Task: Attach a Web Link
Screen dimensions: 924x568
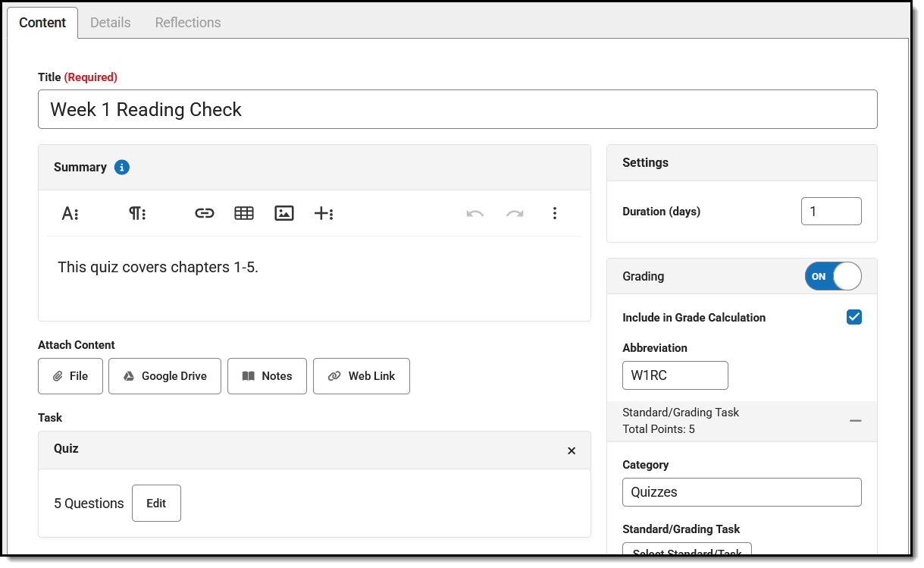Action: point(362,376)
